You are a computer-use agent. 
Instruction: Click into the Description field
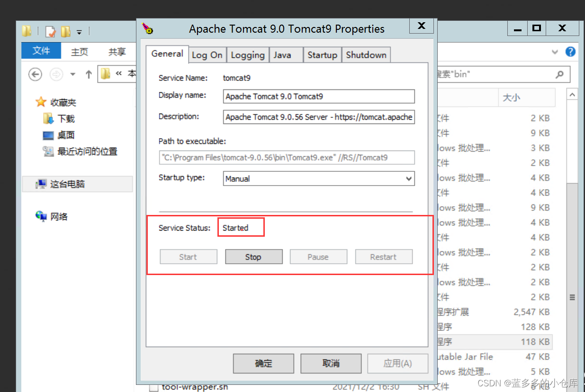pyautogui.click(x=319, y=117)
